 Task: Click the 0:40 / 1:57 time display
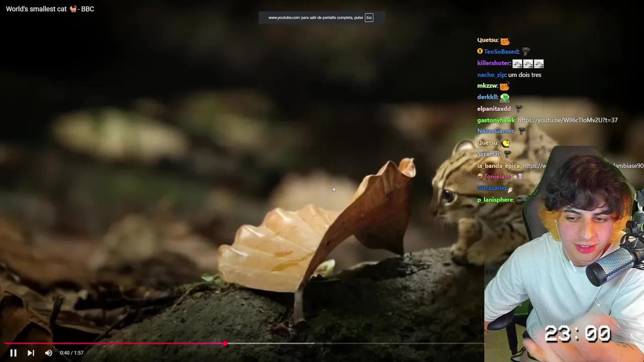click(71, 353)
